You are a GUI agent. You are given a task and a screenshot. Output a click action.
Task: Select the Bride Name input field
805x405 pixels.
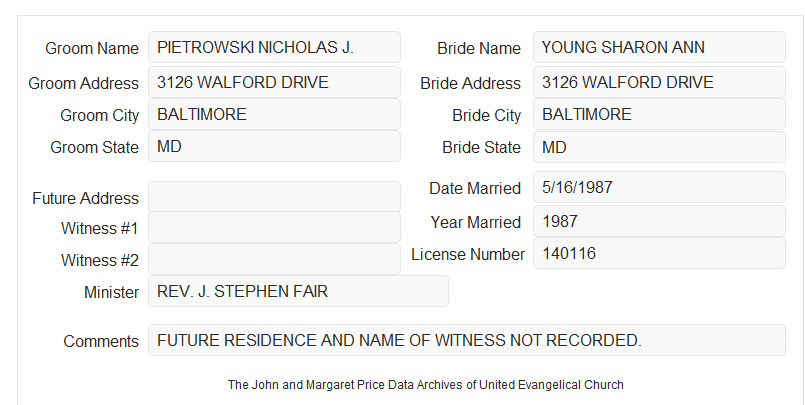tap(659, 47)
